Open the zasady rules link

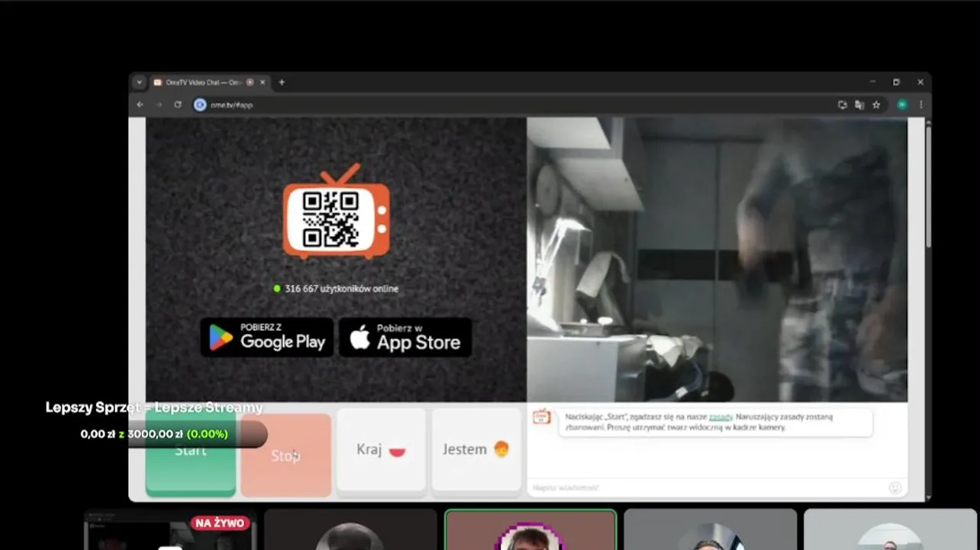coord(720,417)
